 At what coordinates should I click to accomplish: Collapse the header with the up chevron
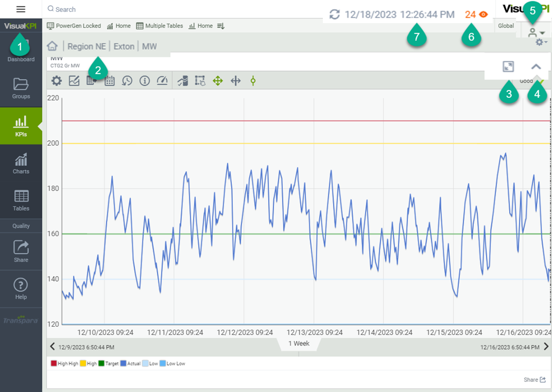click(536, 67)
